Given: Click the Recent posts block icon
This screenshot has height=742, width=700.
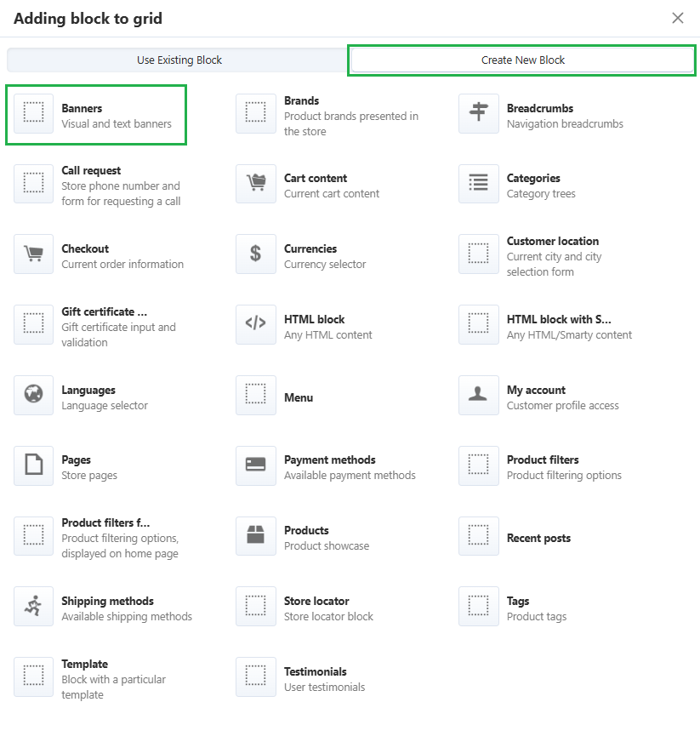Looking at the screenshot, I should point(479,536).
